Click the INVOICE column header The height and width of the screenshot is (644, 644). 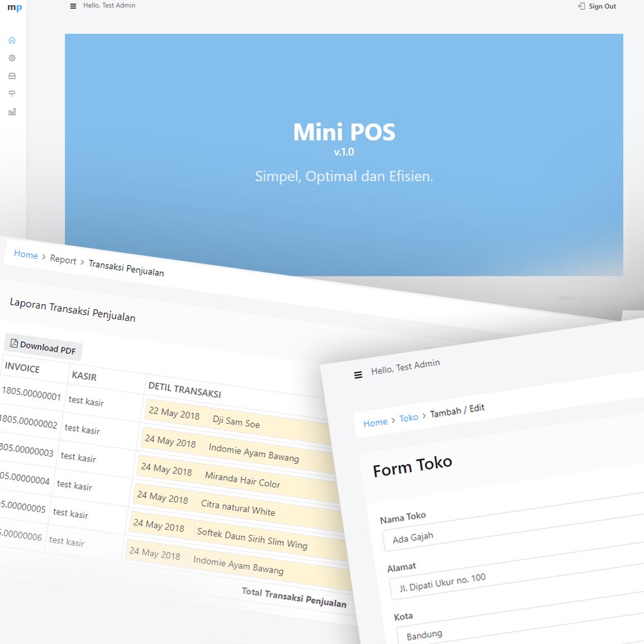[x=23, y=369]
